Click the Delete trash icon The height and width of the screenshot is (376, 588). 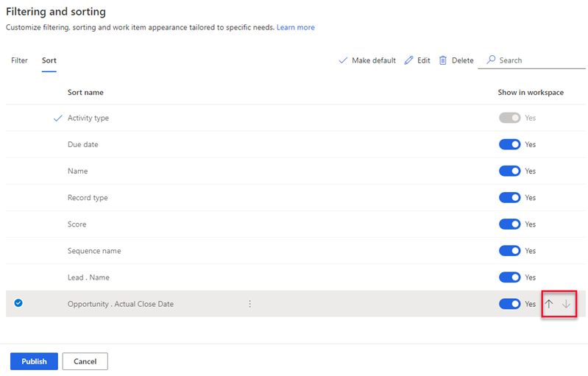coord(443,60)
